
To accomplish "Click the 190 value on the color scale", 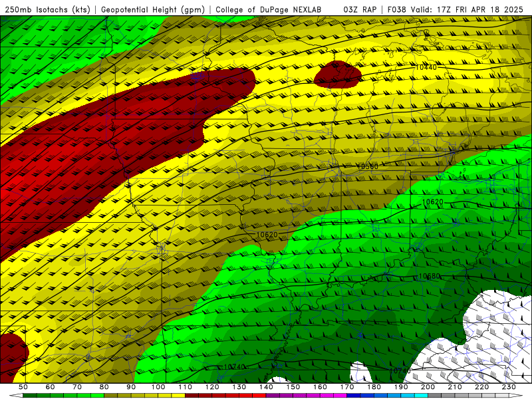I will pos(401,387).
